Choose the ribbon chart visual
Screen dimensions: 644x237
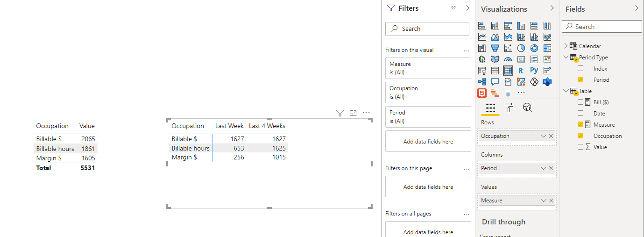[547, 37]
